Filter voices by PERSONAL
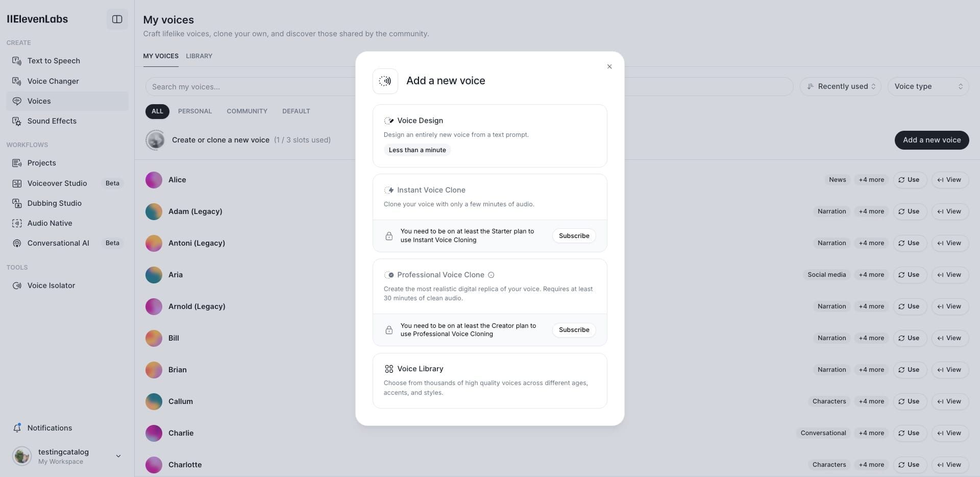 click(195, 111)
